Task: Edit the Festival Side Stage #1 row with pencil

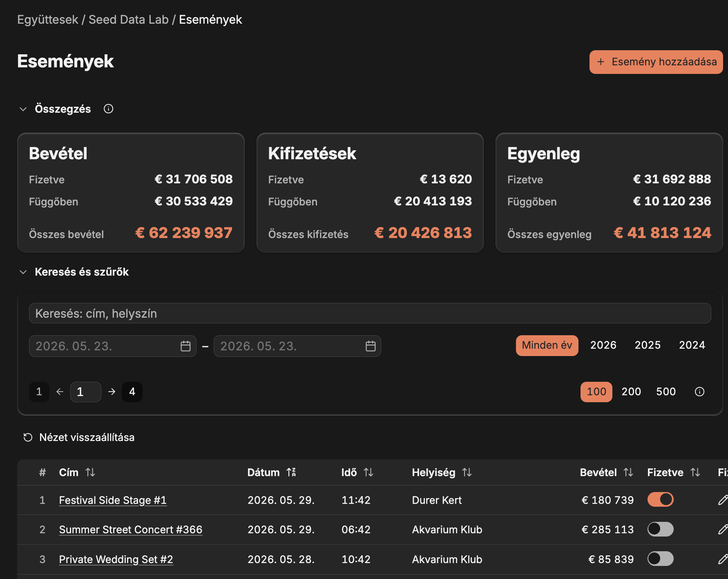Action: (723, 500)
